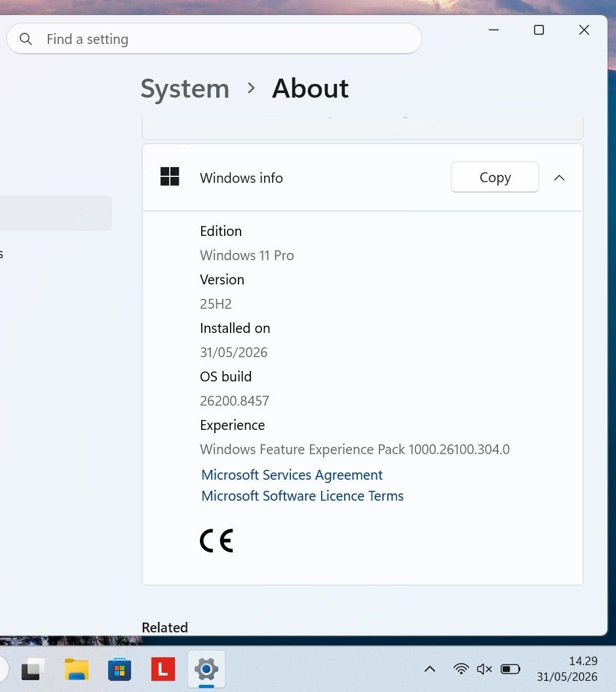
Task: Select the Windows 11 Pro edition text
Action: point(246,256)
